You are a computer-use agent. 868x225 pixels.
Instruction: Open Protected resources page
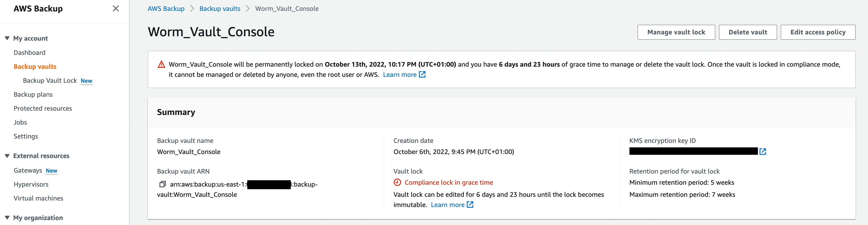click(43, 108)
